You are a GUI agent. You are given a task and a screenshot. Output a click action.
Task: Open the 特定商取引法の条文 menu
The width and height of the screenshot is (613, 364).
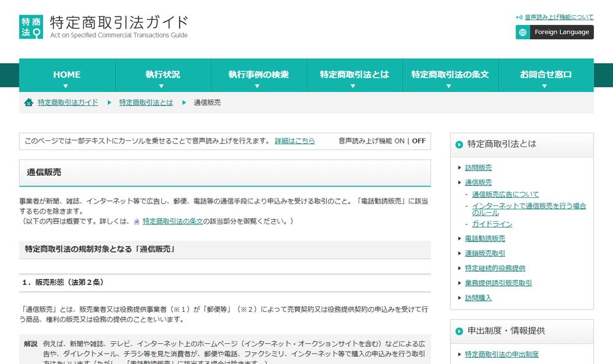click(450, 75)
